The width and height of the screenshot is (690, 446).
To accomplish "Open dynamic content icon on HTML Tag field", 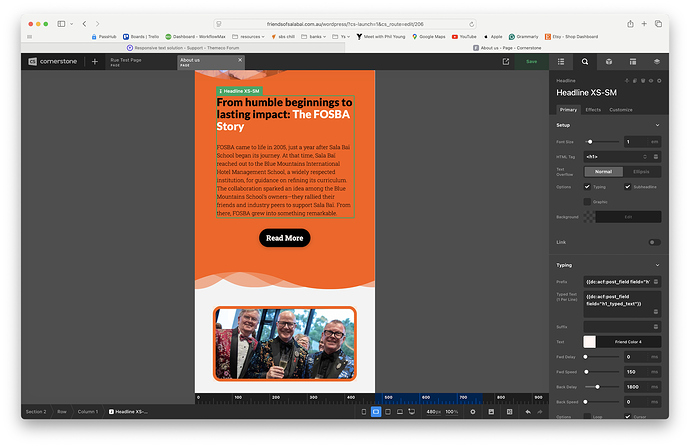I will [656, 157].
